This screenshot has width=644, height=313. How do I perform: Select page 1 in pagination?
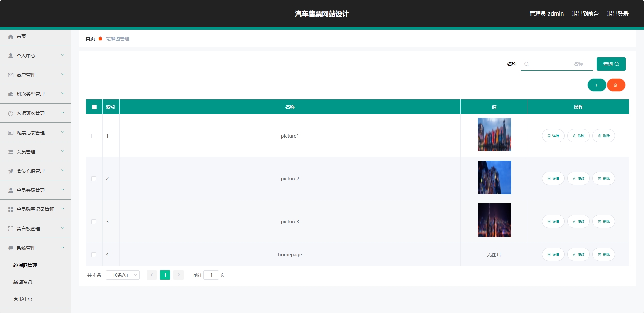[x=165, y=275]
